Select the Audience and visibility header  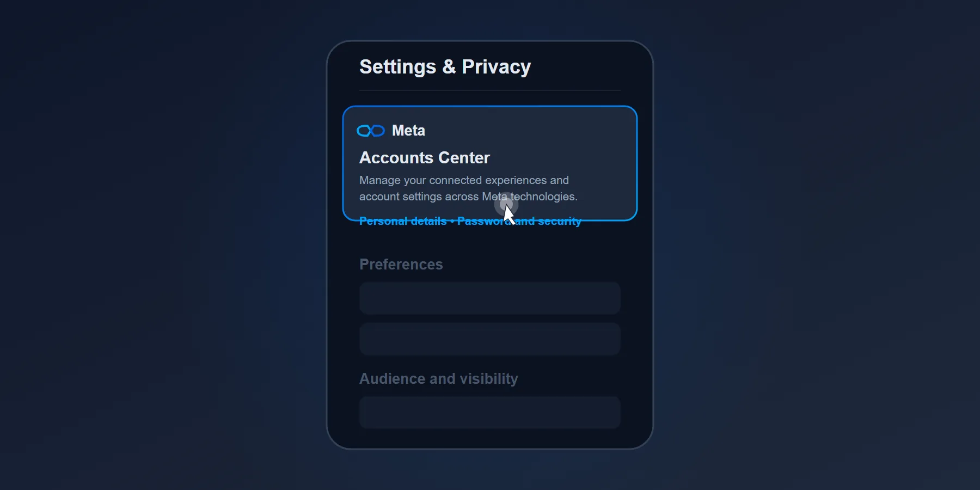[438, 378]
